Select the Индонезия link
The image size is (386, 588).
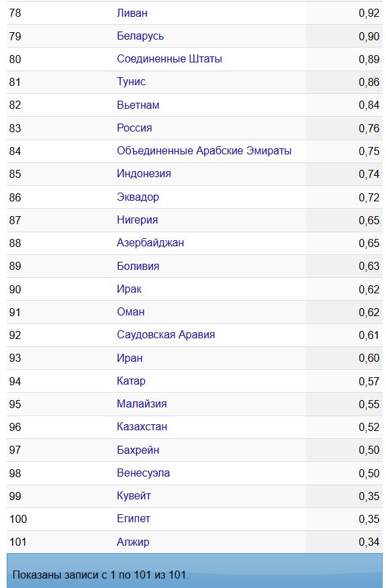[144, 174]
